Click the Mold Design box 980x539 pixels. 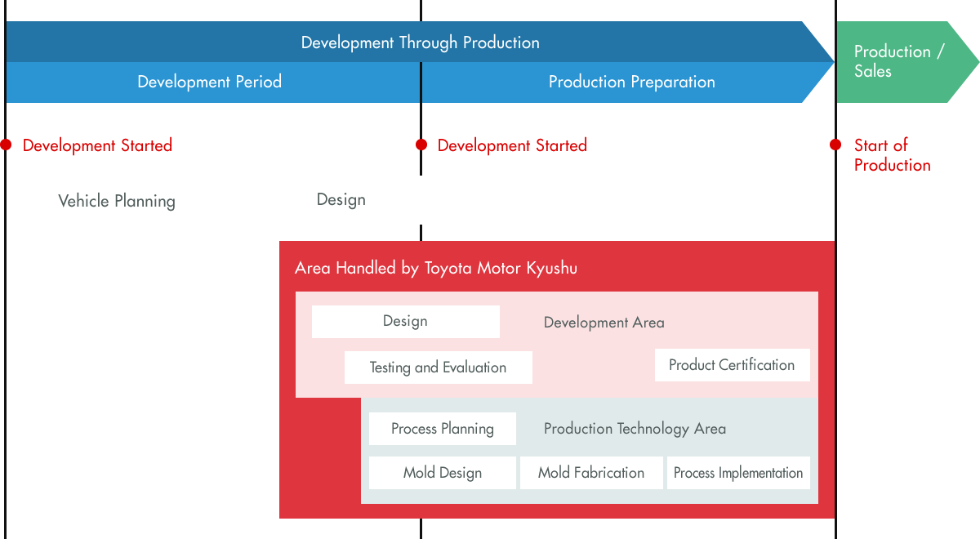tap(443, 473)
